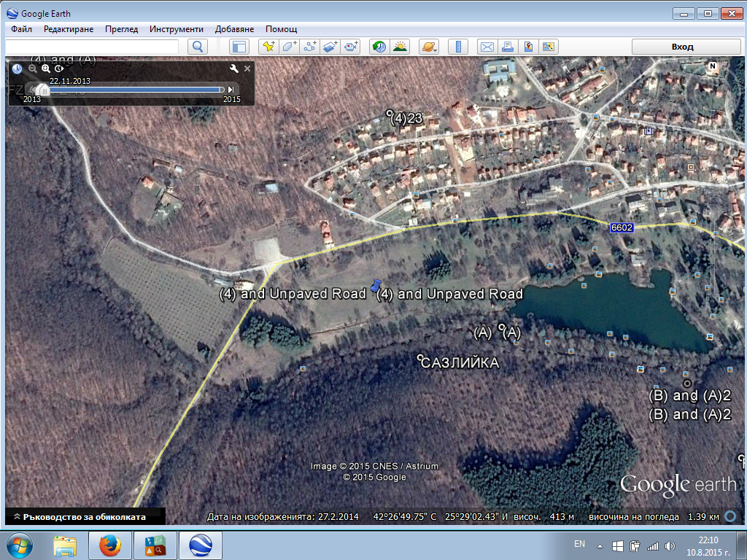This screenshot has width=747, height=560.
Task: Click the right '(4) and Unpaved Road' label
Action: [x=449, y=295]
